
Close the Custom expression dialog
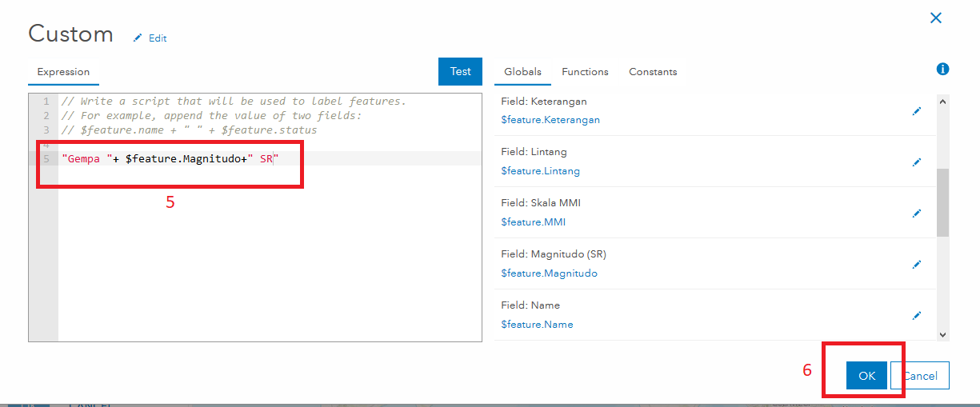tap(935, 18)
